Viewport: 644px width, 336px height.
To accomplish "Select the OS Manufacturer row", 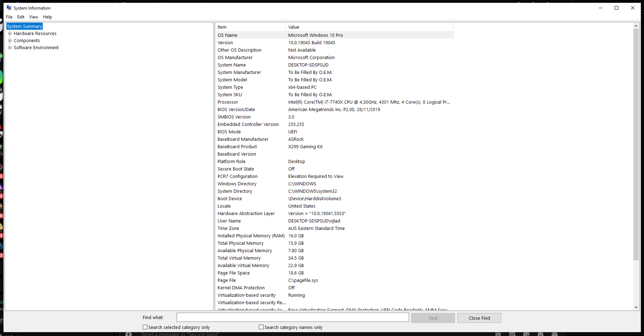I will click(335, 58).
